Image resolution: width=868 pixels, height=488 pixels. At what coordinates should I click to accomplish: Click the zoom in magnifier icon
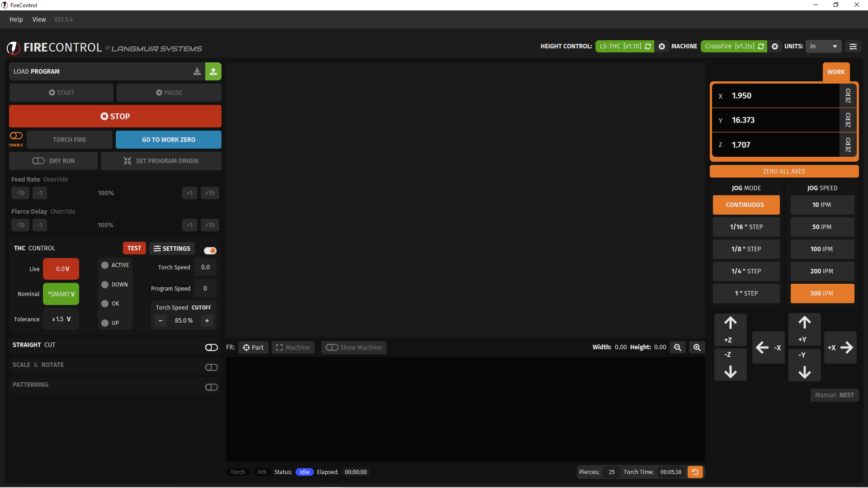(x=697, y=347)
